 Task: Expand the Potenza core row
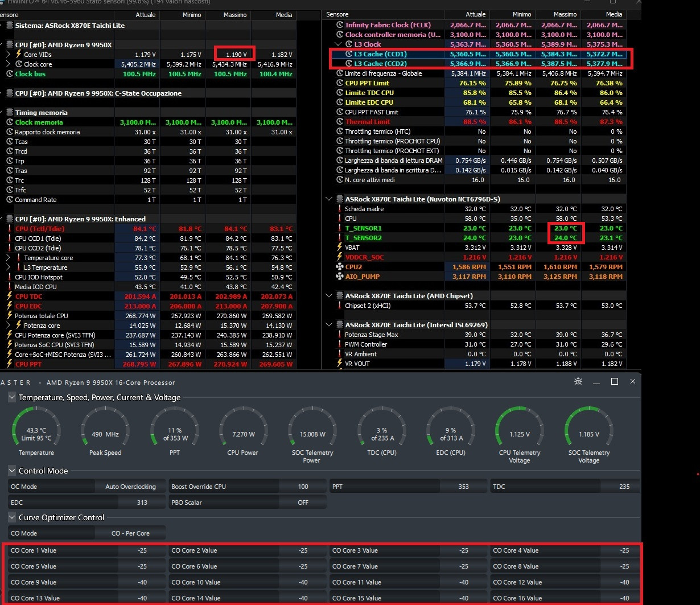click(x=8, y=326)
